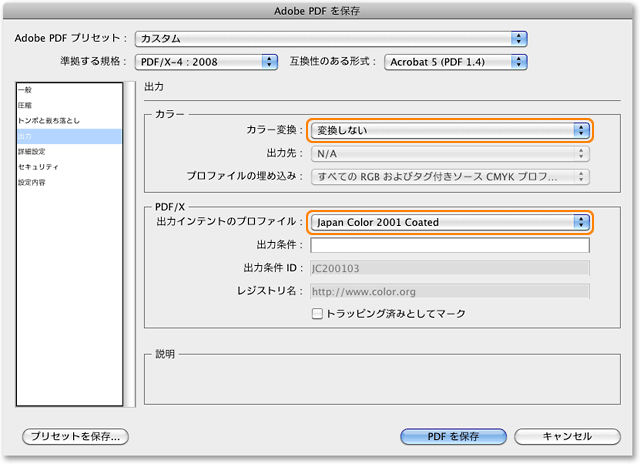This screenshot has height=464, width=640.
Task: Open the 出力インテントのプロファイル dropdown
Action: (x=449, y=222)
